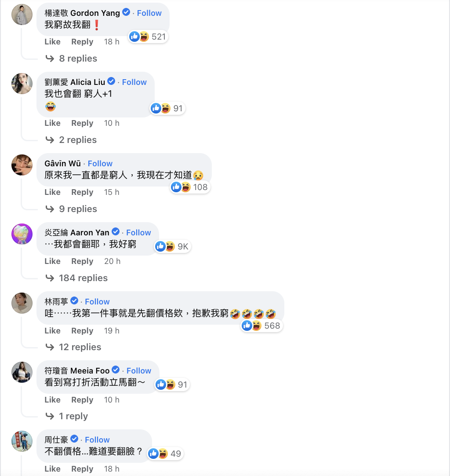Click reactions icon with 49 on 周仕豪 comment
450x476 pixels.
click(165, 454)
